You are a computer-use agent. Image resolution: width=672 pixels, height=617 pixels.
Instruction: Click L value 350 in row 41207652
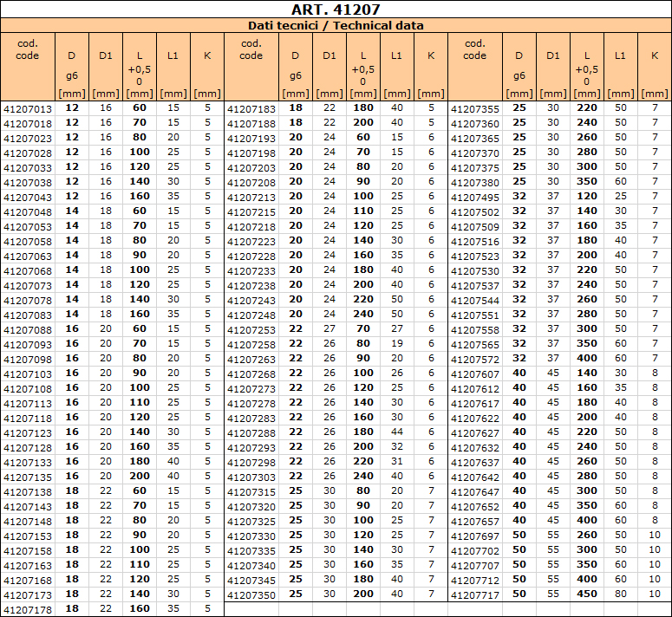tap(587, 506)
